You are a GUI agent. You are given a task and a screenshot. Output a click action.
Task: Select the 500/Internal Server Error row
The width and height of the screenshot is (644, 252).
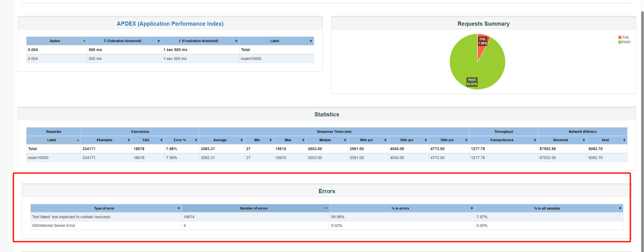coord(54,226)
